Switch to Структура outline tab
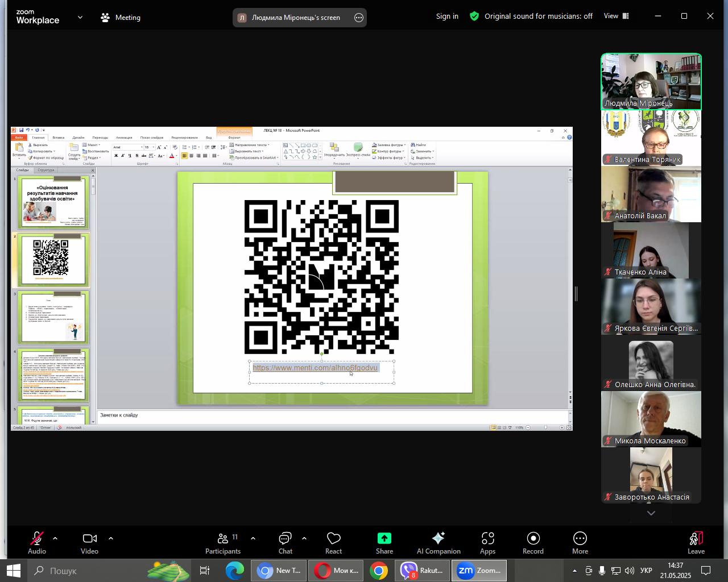Image resolution: width=728 pixels, height=582 pixels. coord(45,170)
